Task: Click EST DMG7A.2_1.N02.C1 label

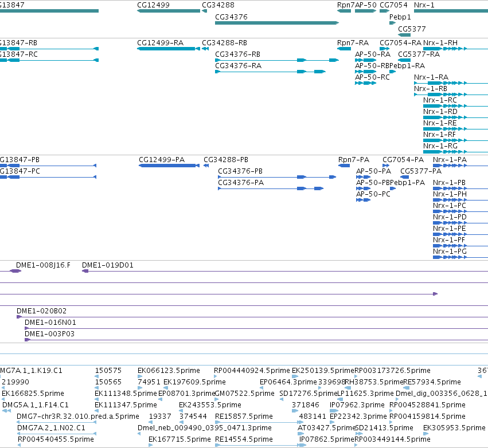Action: (x=52, y=428)
